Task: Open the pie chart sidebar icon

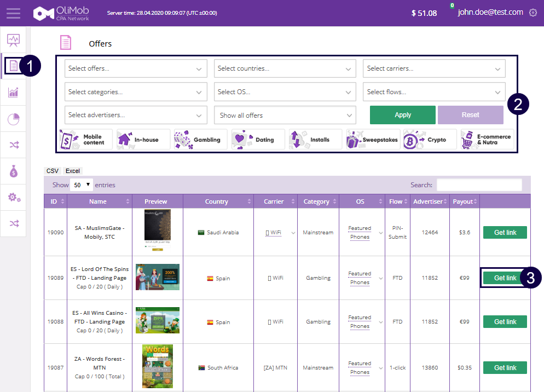Action: 13,118
